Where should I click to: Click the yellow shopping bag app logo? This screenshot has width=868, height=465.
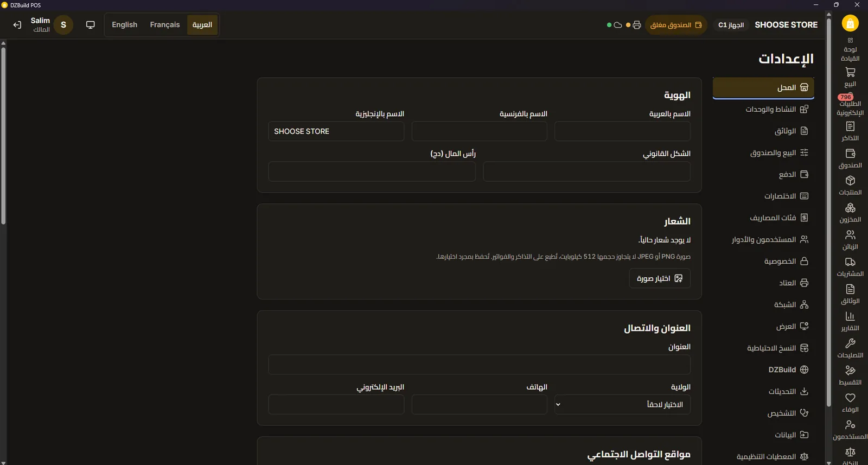point(850,23)
